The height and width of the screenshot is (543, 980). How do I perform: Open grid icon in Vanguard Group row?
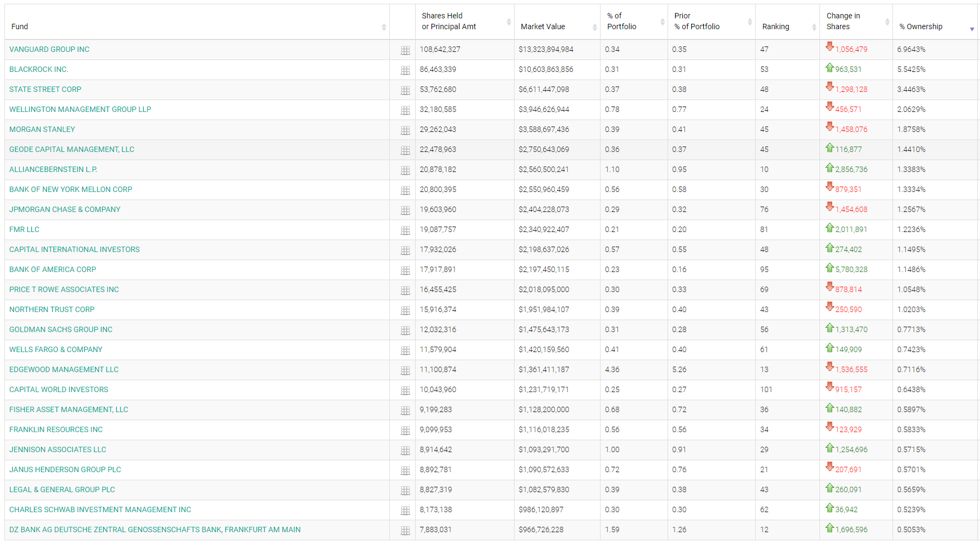pos(405,50)
